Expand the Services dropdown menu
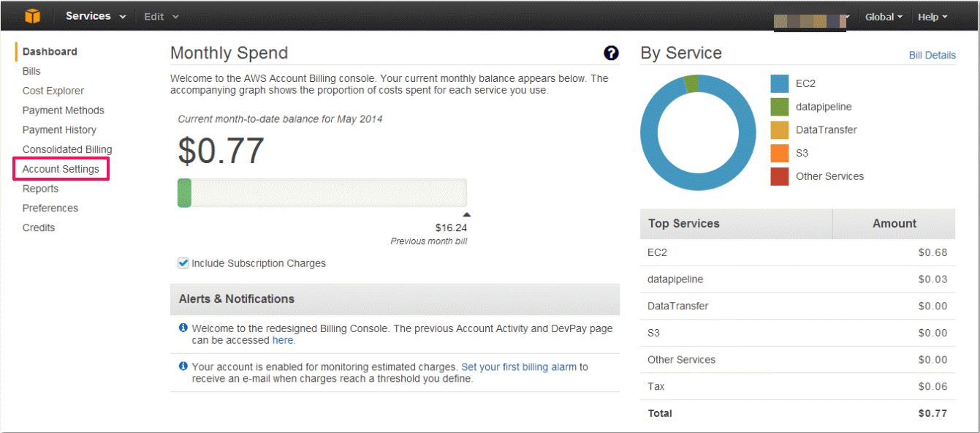 pos(96,16)
